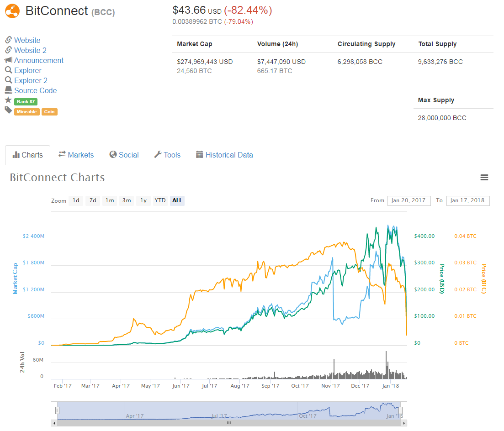Click the $274,969,443 USD market cap value
Image resolution: width=504 pixels, height=431 pixels.
[205, 62]
